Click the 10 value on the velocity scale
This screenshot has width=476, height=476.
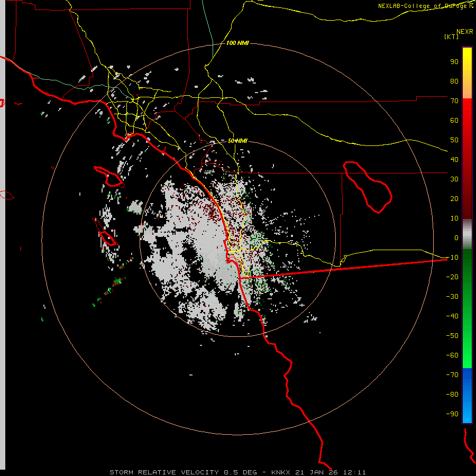454,218
